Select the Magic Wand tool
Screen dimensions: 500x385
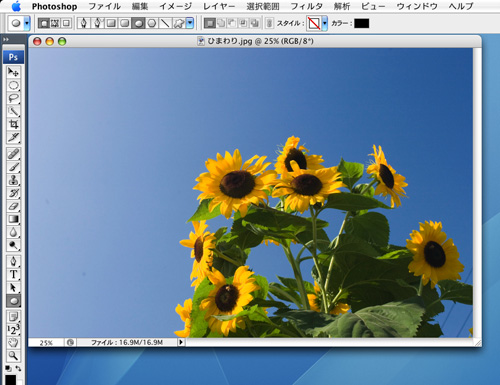click(13, 111)
